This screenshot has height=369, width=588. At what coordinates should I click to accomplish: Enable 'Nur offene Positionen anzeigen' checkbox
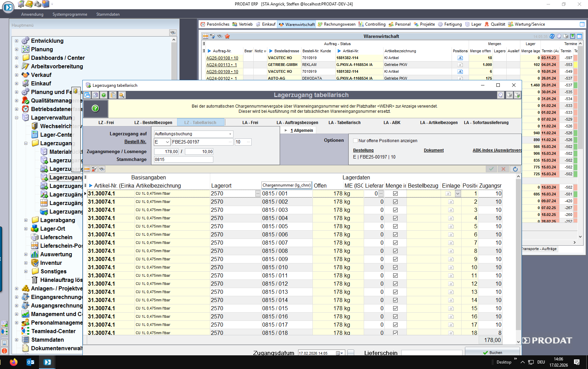356,141
